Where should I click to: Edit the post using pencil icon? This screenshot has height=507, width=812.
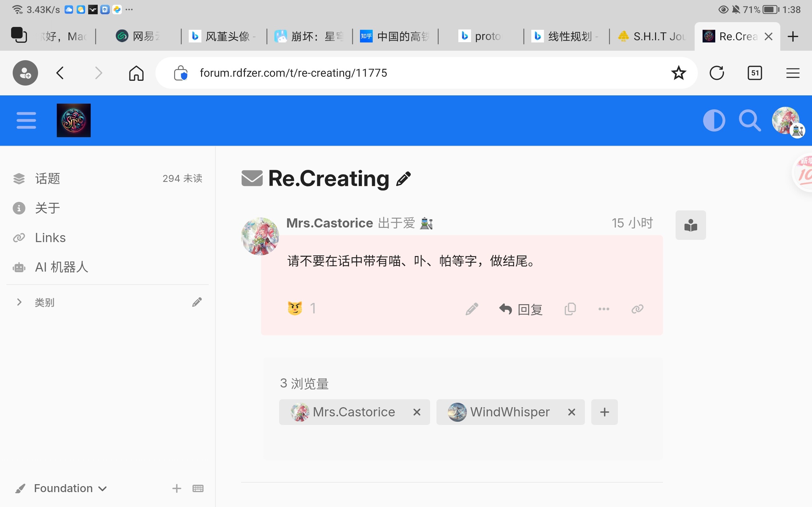tap(472, 309)
